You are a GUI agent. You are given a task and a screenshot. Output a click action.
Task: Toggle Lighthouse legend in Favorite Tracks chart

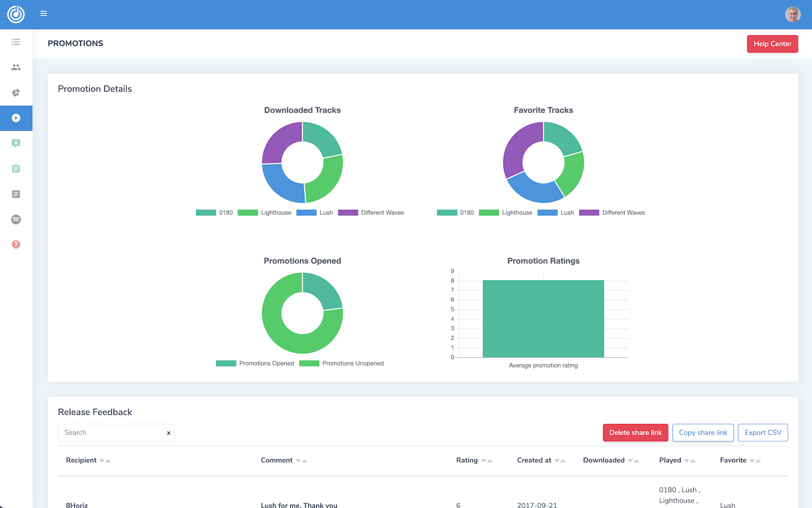(505, 213)
